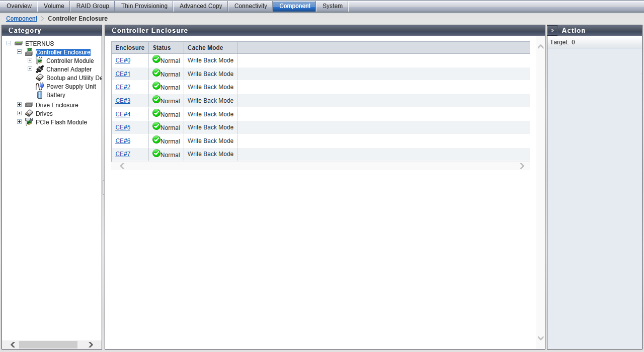Click the Category panel right scroll arrow
Screen dimensions: 644x352
[x=91, y=344]
